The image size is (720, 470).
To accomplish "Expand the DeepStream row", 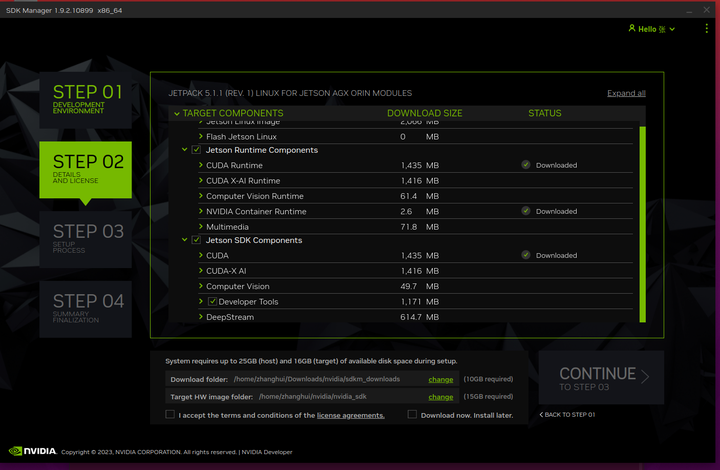I will [201, 317].
